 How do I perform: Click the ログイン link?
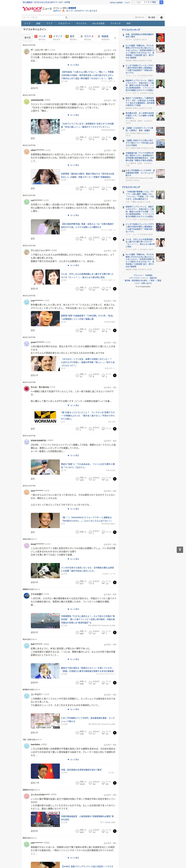(57, 11)
